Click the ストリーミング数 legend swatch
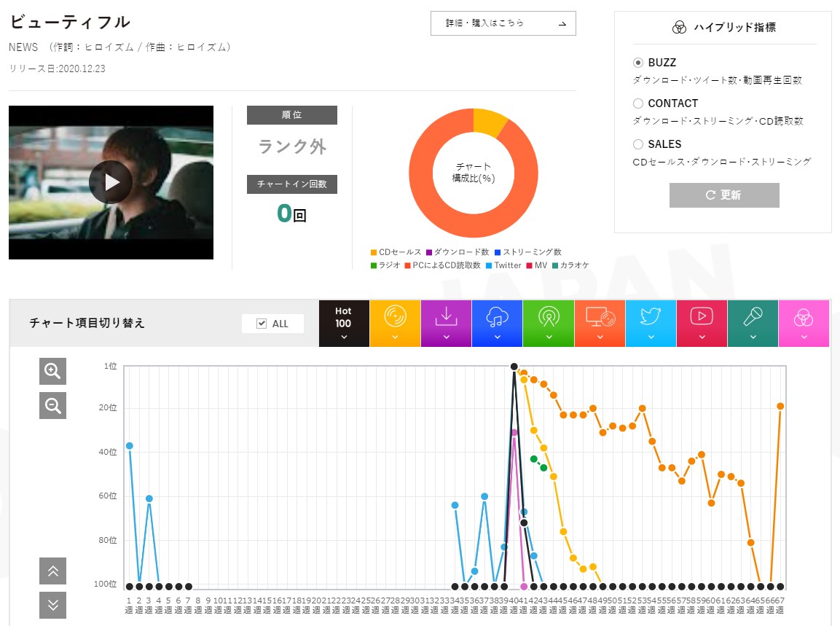Screen dimensions: 840x626 [497, 252]
